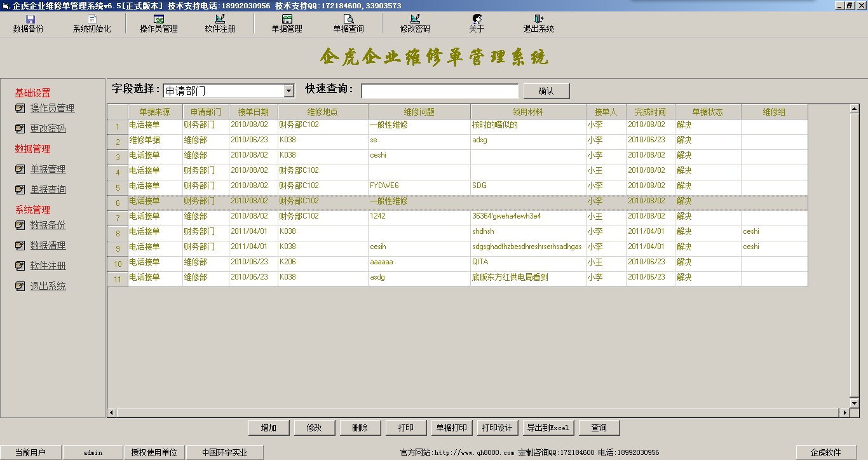Viewport: 868px width, 460px height.
Task: Open 系统初始化 from the toolbar
Action: coord(92,24)
